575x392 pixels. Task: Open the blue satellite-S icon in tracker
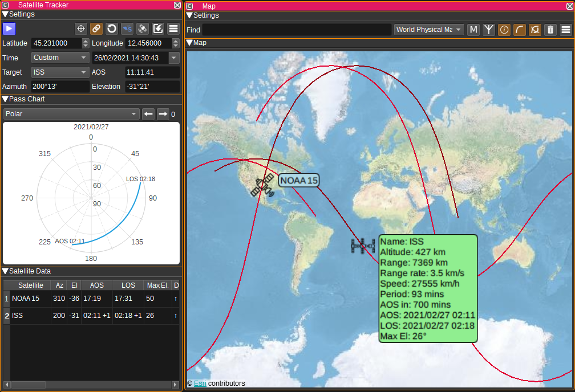[x=127, y=28]
